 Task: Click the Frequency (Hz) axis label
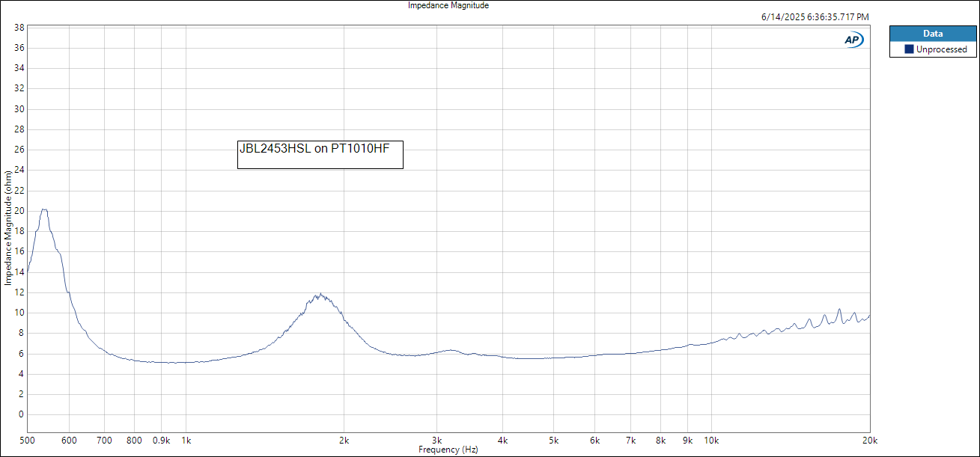448,450
